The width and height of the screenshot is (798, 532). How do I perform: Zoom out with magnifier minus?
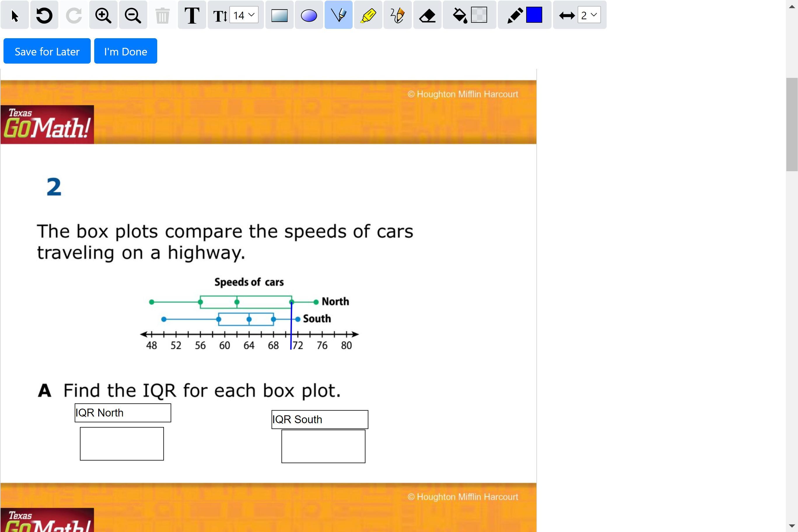pos(133,15)
